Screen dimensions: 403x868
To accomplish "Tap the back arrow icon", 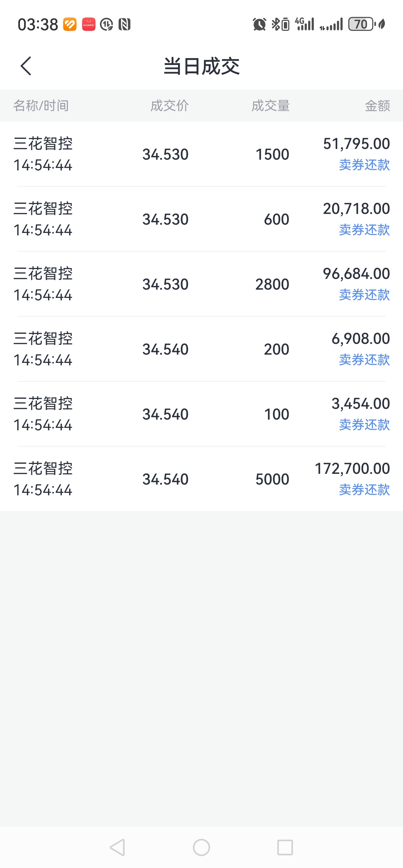I will [26, 66].
